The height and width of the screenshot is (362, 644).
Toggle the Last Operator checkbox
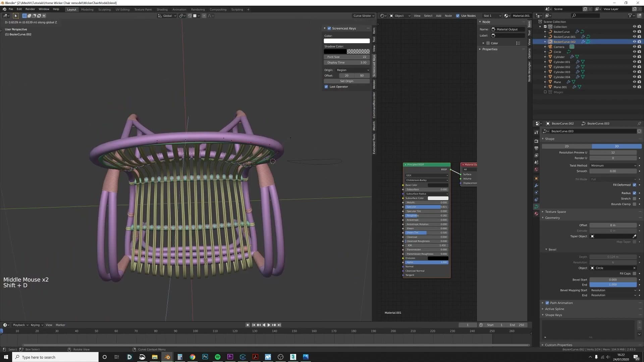(326, 87)
